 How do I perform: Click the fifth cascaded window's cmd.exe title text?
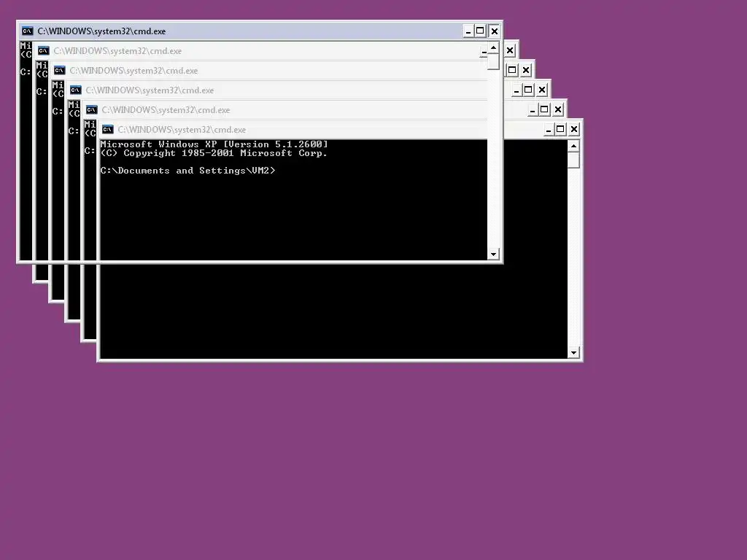(166, 110)
